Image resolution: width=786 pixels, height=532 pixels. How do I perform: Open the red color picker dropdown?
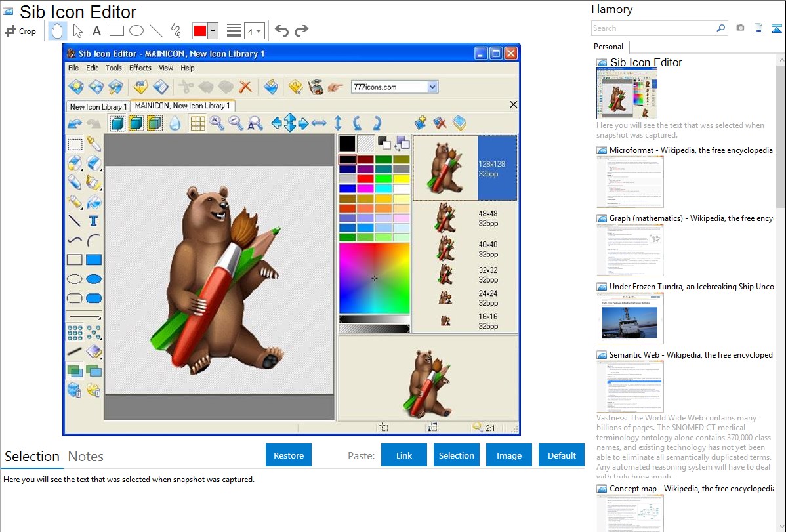(213, 31)
